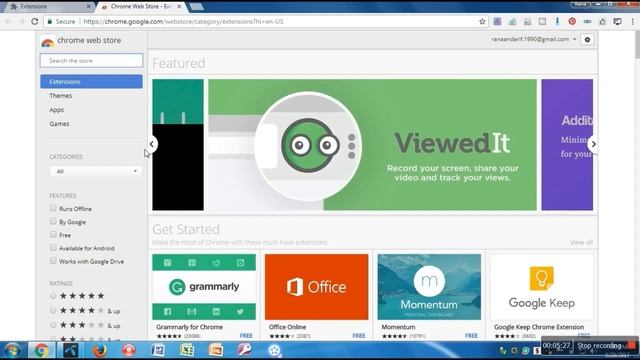Click the secure padlock icon

click(50, 22)
